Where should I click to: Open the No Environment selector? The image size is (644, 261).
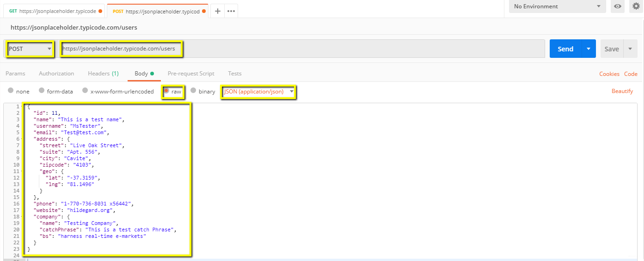(557, 6)
